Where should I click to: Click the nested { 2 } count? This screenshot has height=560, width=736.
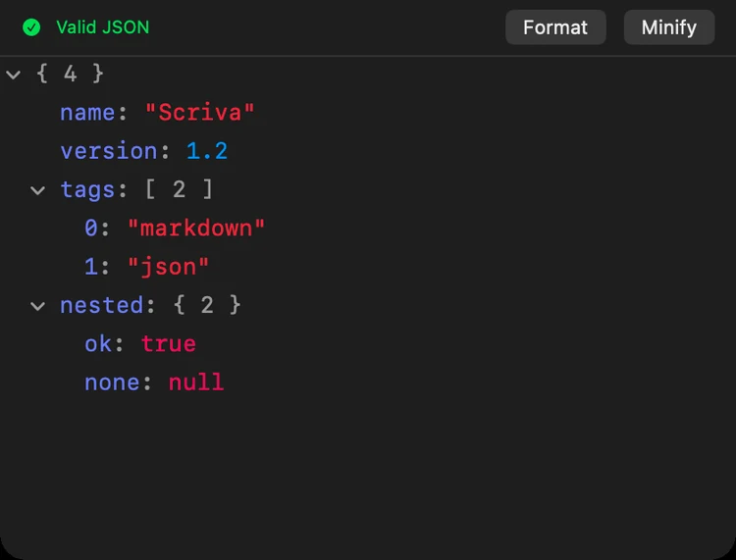coord(207,305)
